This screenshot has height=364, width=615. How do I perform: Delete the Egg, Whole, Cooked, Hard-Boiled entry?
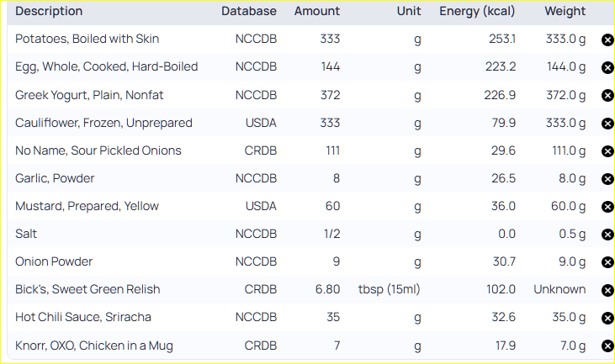pyautogui.click(x=607, y=67)
